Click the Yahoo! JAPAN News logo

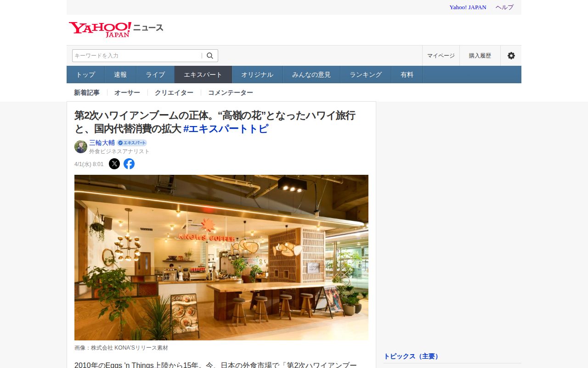point(116,29)
